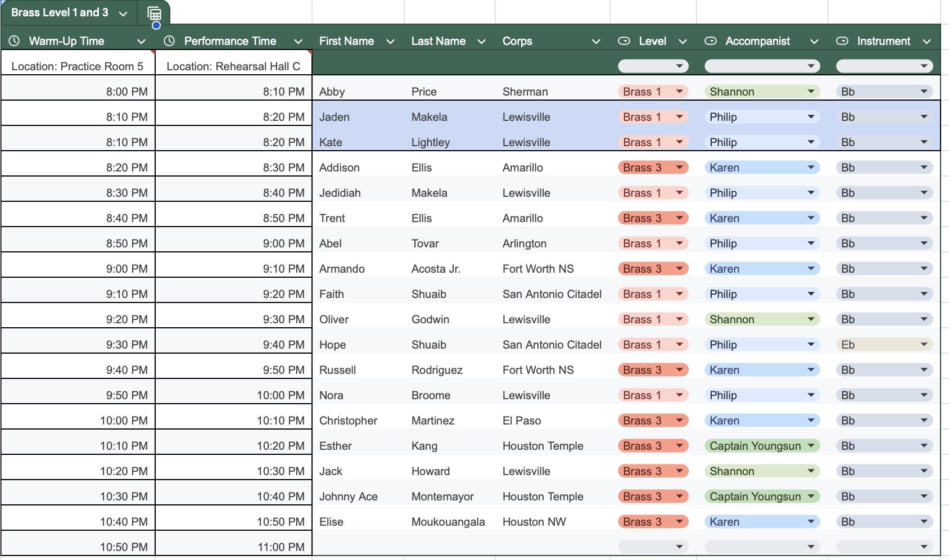Open empty Level dropdown in the location row
The height and width of the screenshot is (560, 949).
[653, 66]
